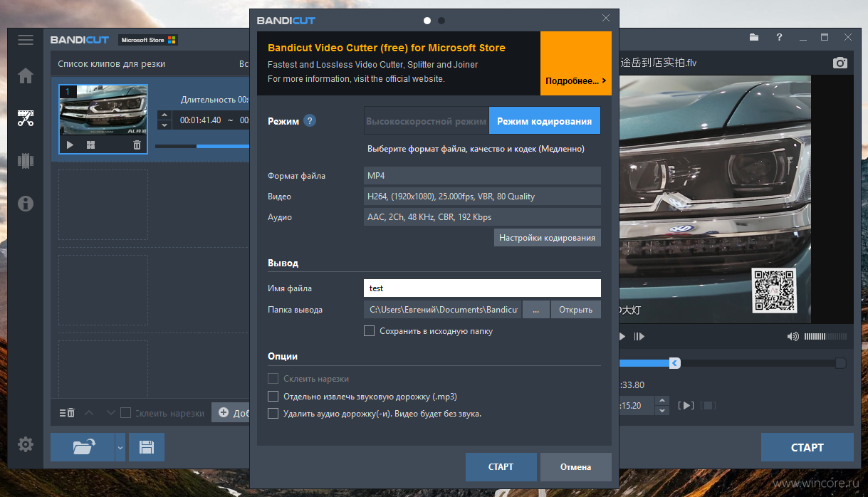This screenshot has height=497, width=868.
Task: Click the Подробнее orange banner link
Action: pos(575,63)
